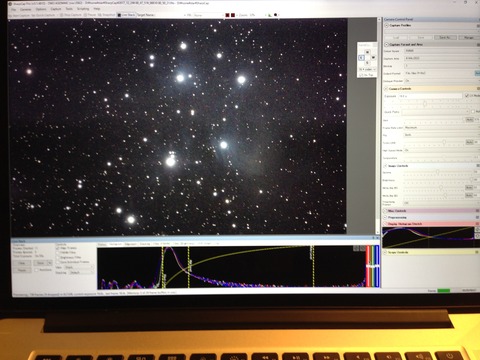The image size is (480, 360).
Task: Click Stop Capture in the toolbar
Action: (x=71, y=15)
